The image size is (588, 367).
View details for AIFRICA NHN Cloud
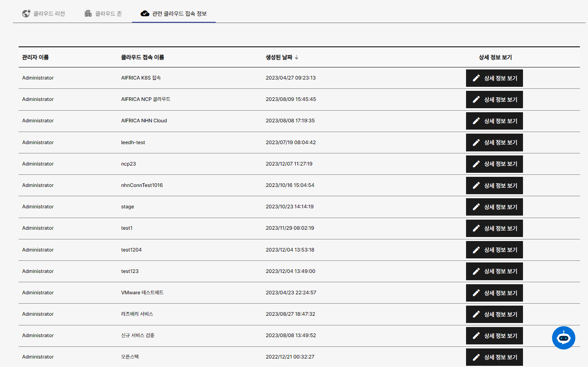(494, 121)
